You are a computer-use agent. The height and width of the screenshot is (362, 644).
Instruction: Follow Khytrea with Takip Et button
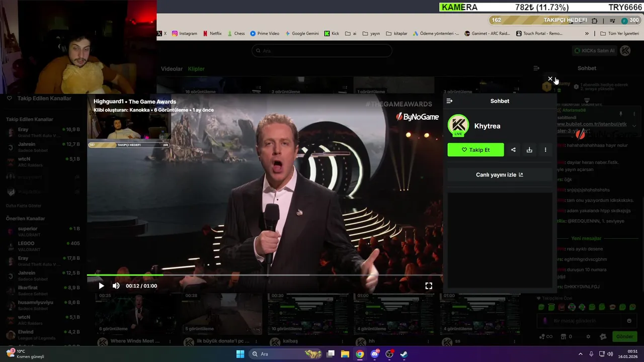point(475,150)
